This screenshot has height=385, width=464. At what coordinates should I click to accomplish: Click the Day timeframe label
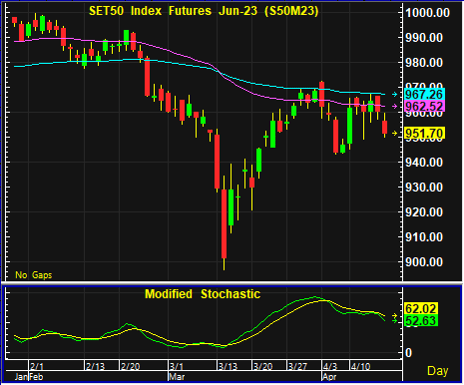coord(438,371)
